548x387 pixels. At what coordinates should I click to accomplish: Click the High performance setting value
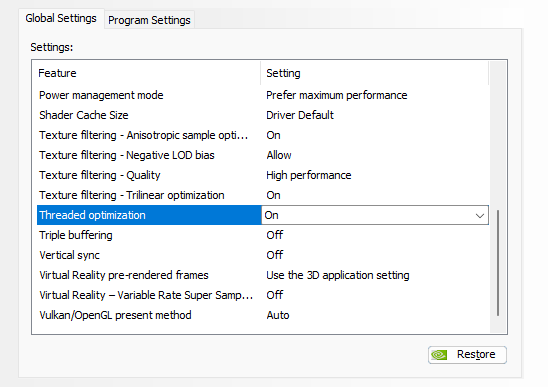(x=309, y=175)
